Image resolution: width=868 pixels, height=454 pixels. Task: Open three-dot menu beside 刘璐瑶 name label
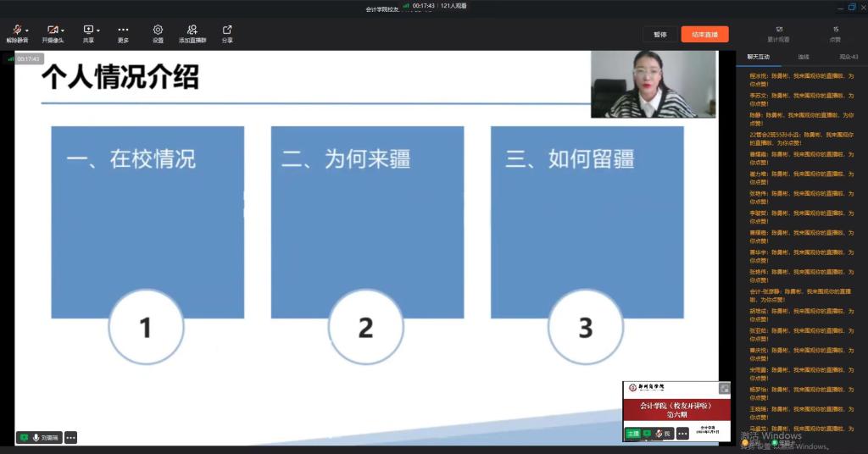click(70, 438)
